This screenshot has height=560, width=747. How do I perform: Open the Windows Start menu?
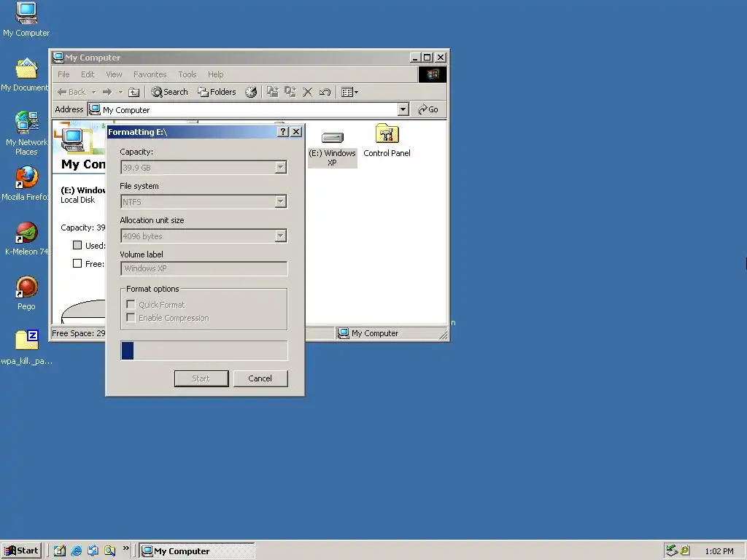click(x=21, y=551)
